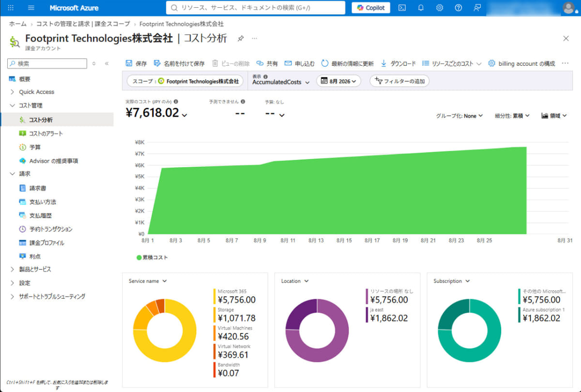Viewport: 581px width, 392px height.
Task: Expand the ¥7,618.02 cost chevron
Action: [184, 115]
